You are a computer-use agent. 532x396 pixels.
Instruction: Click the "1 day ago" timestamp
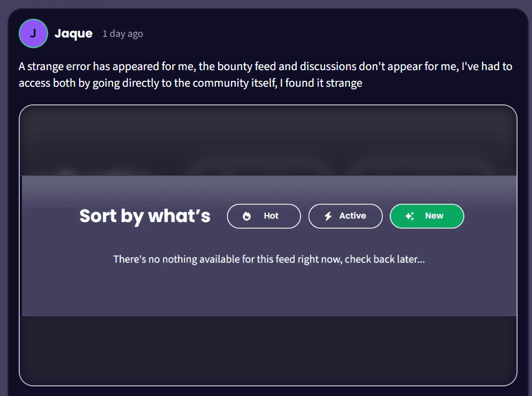pos(122,34)
